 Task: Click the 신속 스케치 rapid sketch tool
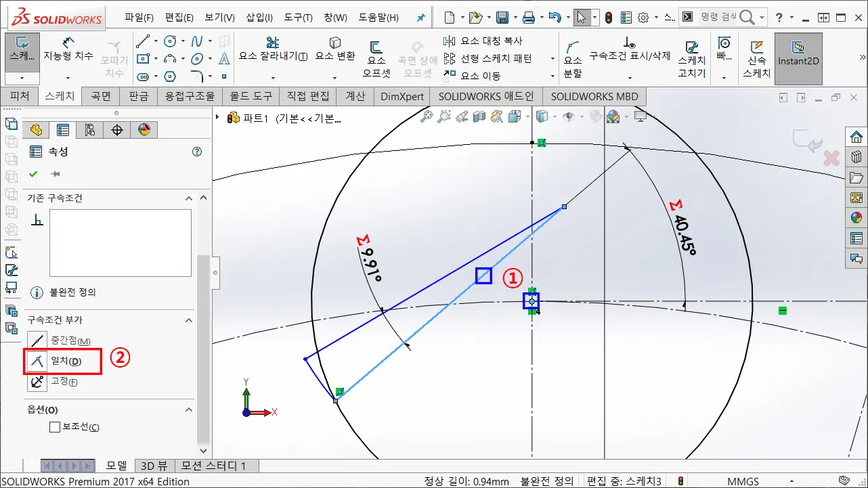pyautogui.click(x=756, y=59)
